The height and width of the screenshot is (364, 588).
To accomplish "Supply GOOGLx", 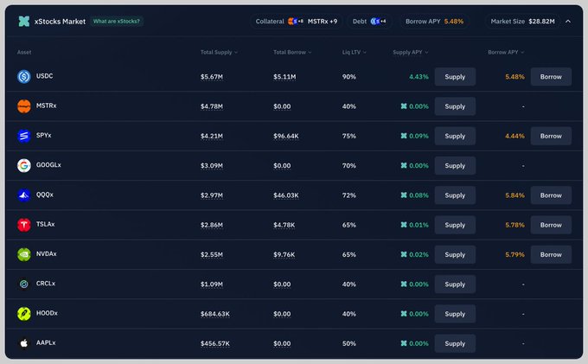I will (x=455, y=165).
